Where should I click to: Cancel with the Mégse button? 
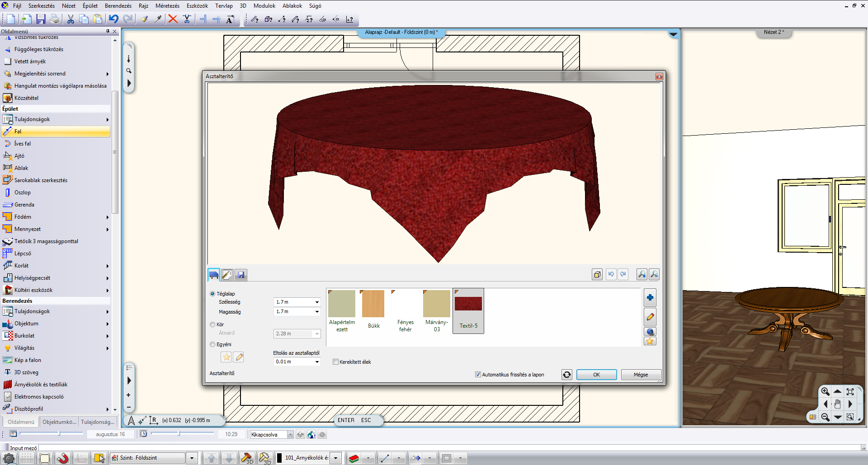641,375
